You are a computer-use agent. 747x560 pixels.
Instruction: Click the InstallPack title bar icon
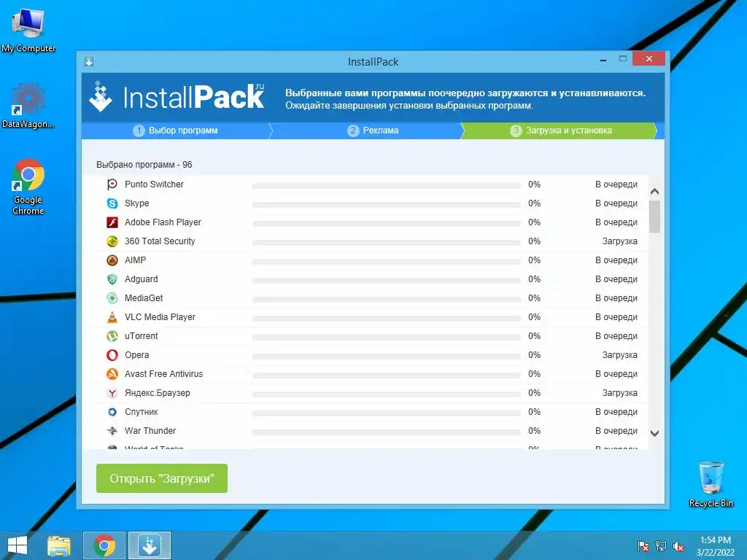[88, 61]
